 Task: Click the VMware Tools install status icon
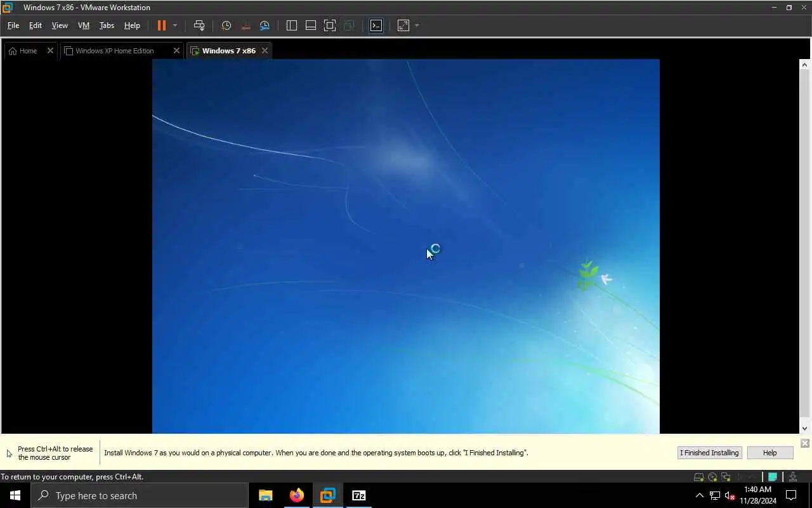793,477
